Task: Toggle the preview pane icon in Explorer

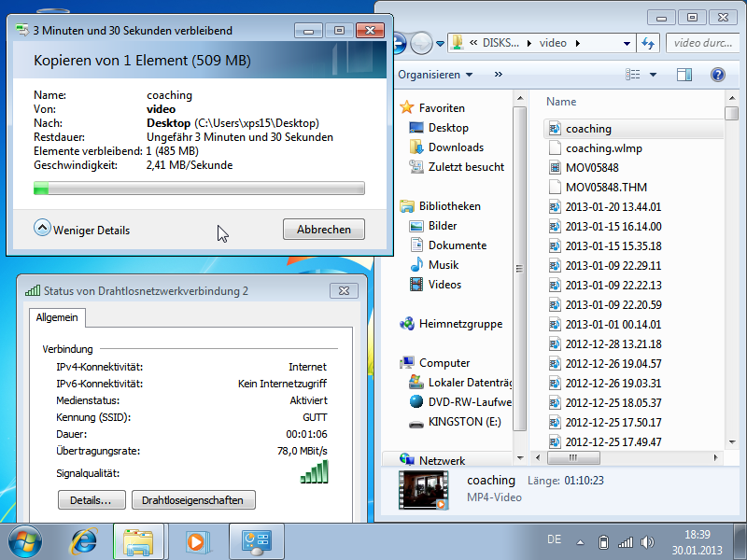Action: (x=684, y=75)
